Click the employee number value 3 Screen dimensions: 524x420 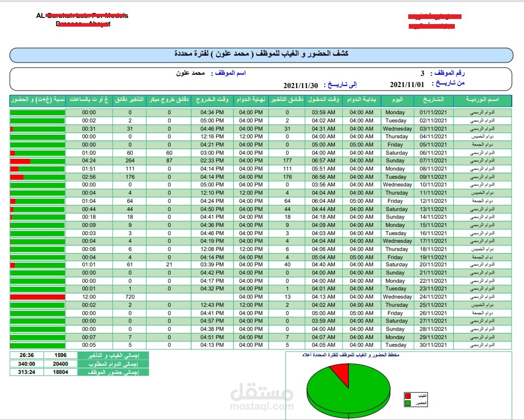(423, 73)
